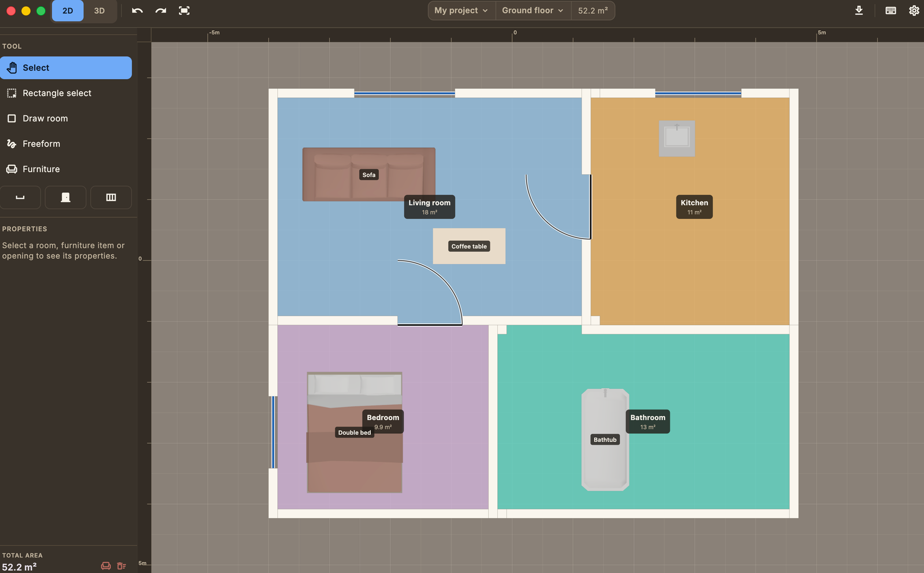Select the window tool icon
The image size is (924, 573).
coord(111,198)
